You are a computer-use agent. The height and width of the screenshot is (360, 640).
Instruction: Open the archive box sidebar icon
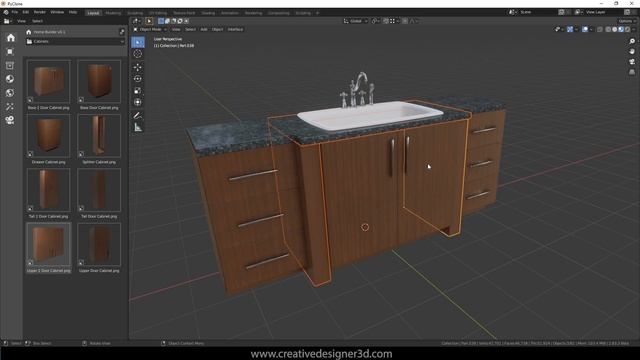[x=11, y=65]
